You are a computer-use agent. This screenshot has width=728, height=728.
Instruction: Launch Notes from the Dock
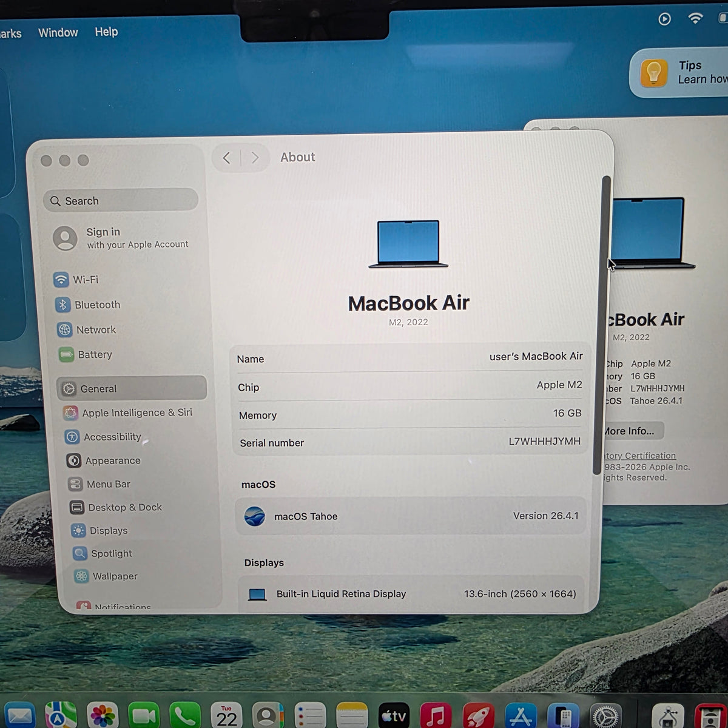click(351, 716)
